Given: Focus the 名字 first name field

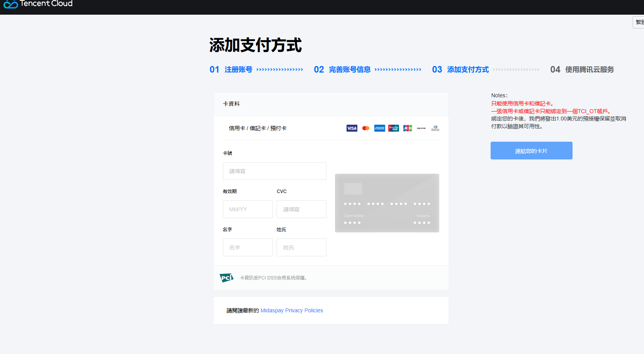Looking at the screenshot, I should [248, 247].
